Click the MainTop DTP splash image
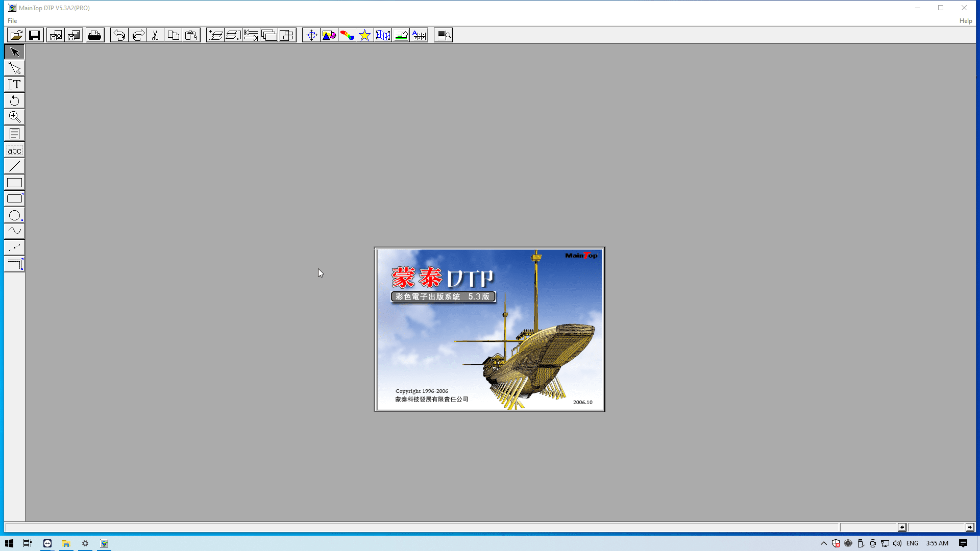This screenshot has width=980, height=551. (489, 330)
